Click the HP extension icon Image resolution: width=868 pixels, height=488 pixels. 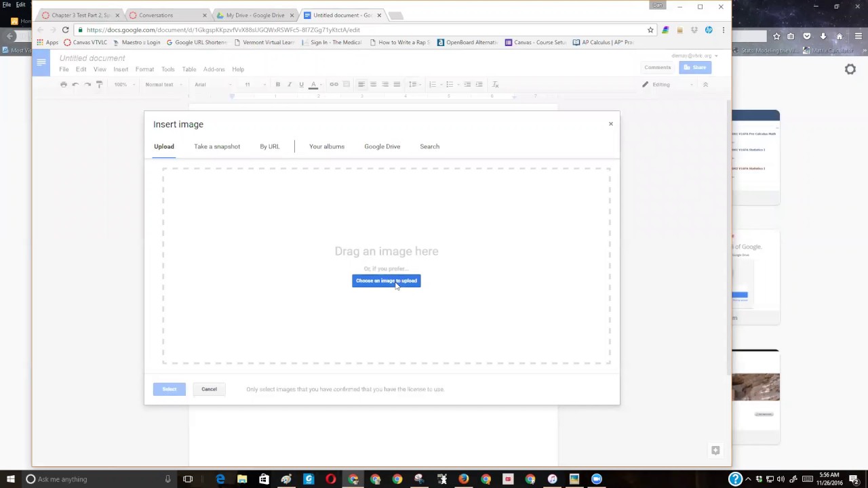click(709, 30)
